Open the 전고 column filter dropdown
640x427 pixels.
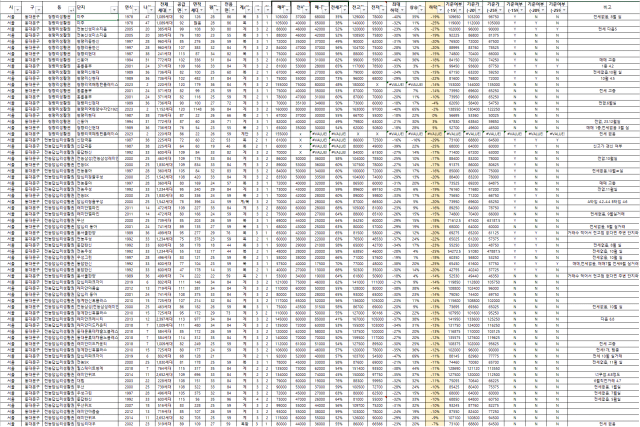363,9
